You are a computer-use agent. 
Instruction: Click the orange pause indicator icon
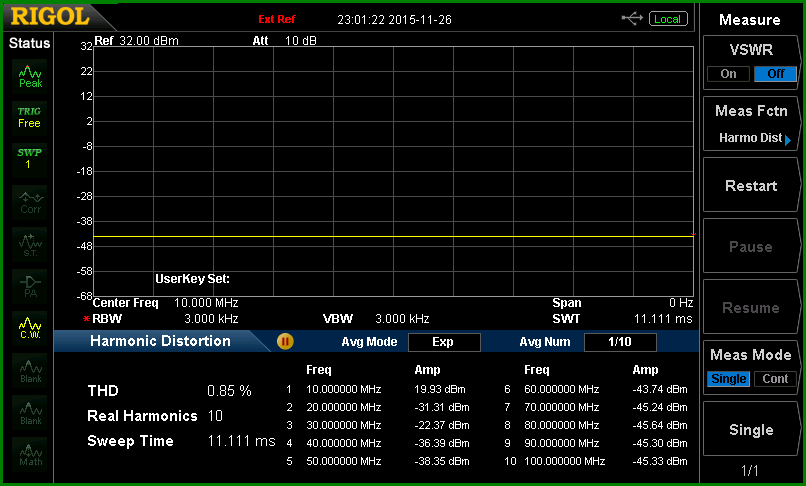[285, 341]
